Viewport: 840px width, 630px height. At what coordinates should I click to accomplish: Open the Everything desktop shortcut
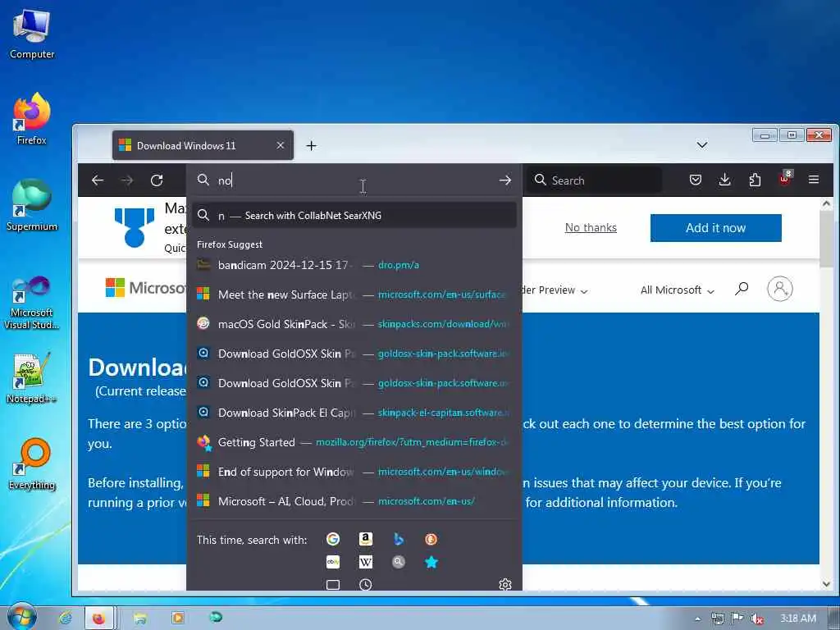[x=32, y=464]
